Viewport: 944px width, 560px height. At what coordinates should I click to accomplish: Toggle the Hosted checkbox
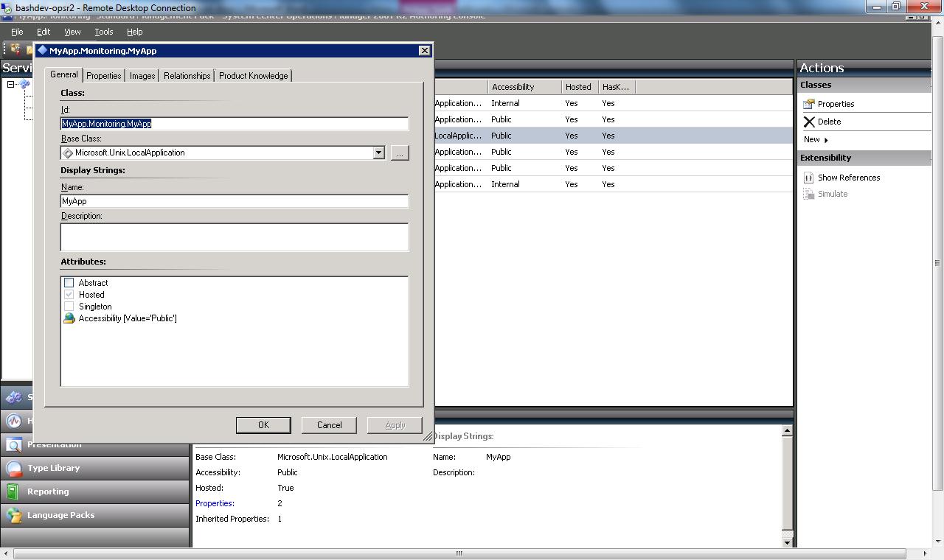(x=69, y=295)
